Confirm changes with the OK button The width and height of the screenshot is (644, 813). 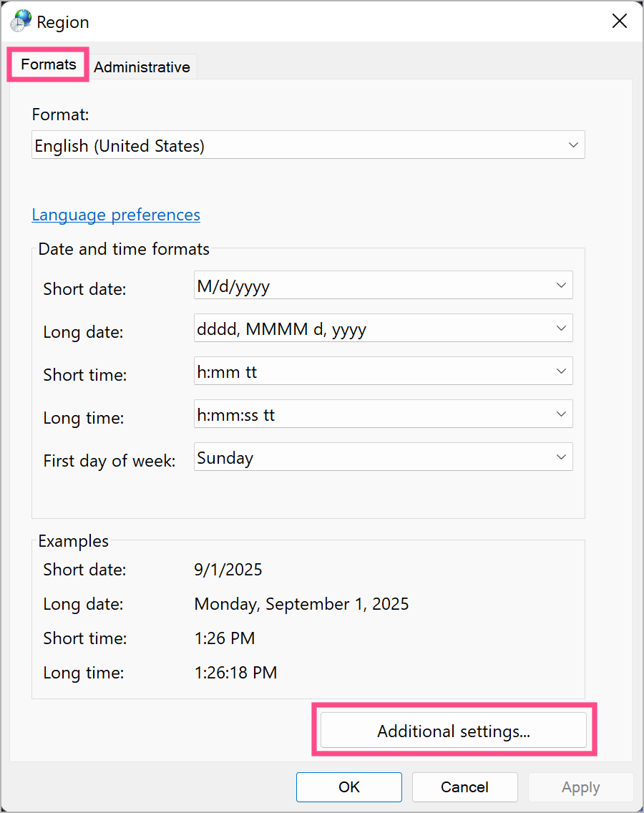pos(348,787)
